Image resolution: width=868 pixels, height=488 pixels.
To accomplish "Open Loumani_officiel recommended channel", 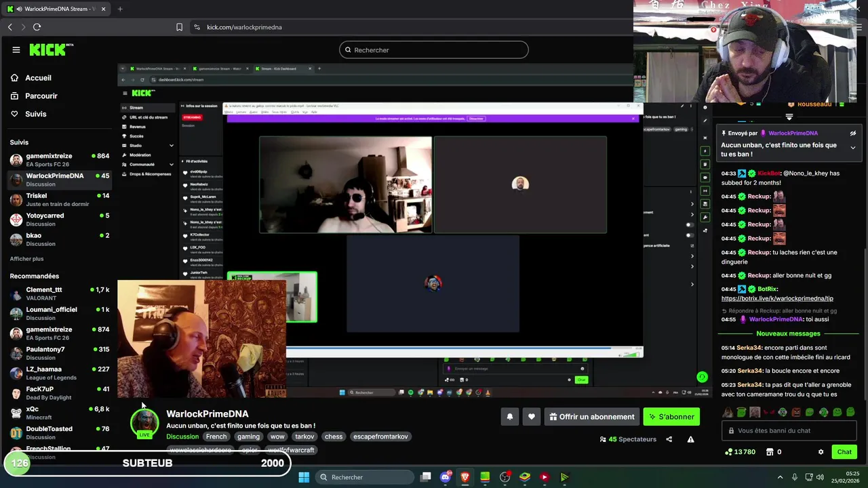I will (60, 313).
